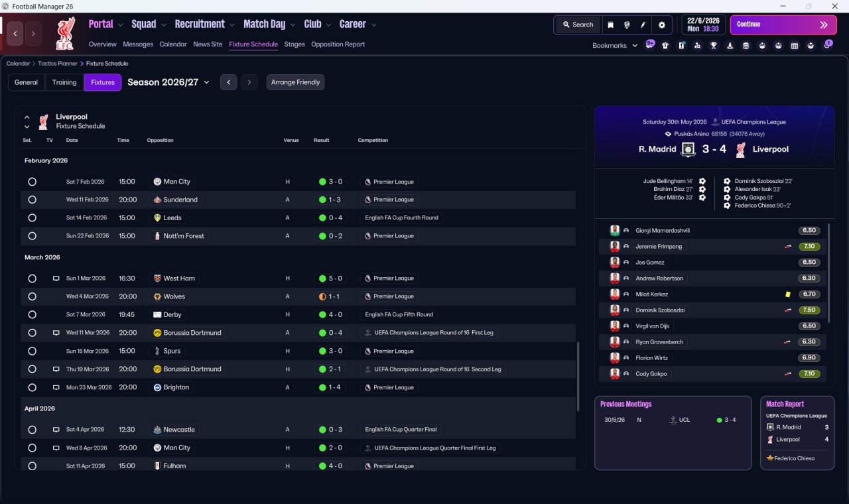The image size is (849, 504).
Task: Click the bookmark icon next to Search
Action: pos(610,25)
